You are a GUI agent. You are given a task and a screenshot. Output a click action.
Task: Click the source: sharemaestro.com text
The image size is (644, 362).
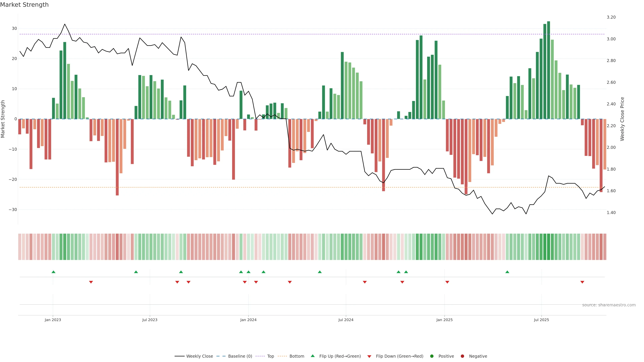(x=609, y=305)
